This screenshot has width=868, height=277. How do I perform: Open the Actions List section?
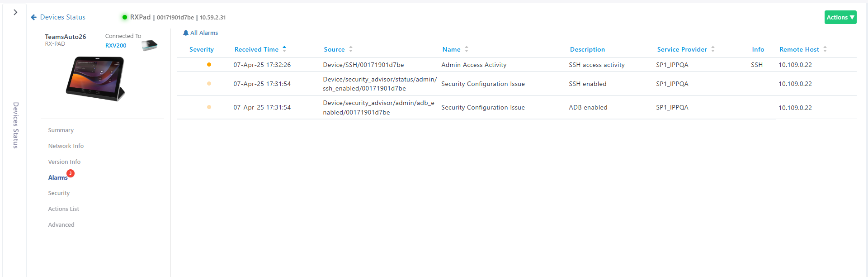tap(63, 209)
